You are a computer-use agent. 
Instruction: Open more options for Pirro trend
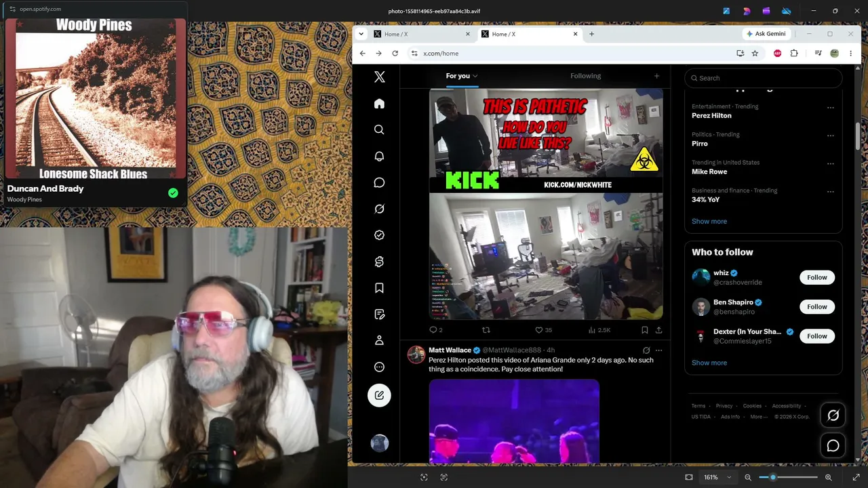[x=830, y=136]
